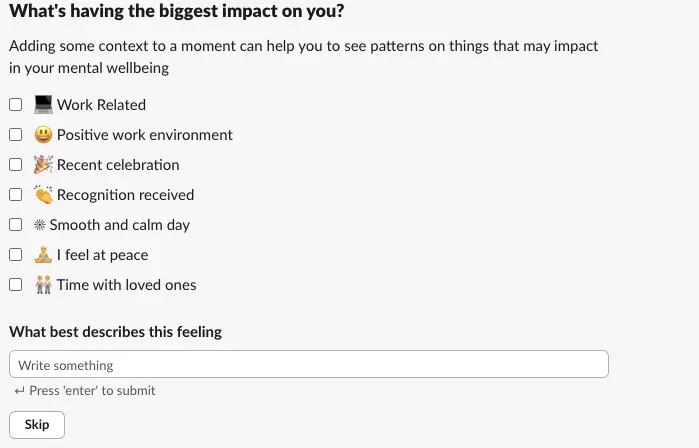699x448 pixels.
Task: Click the sparkle icon beside Smooth and calm day
Action: 39,225
